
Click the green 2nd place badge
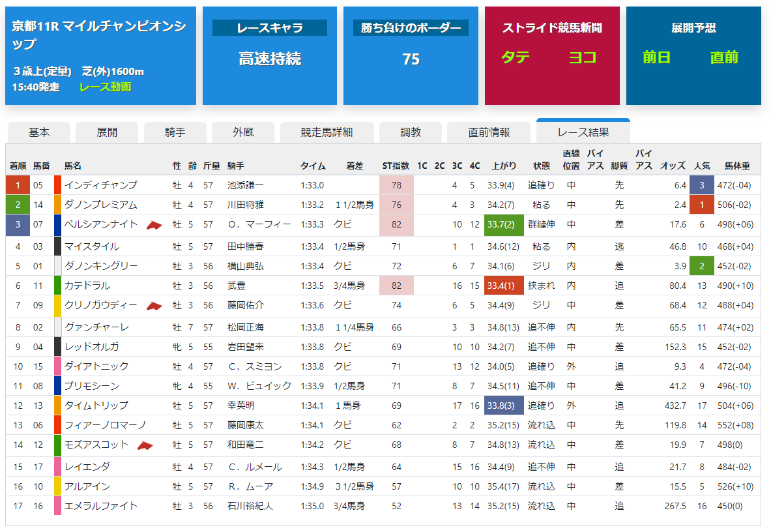[18, 205]
